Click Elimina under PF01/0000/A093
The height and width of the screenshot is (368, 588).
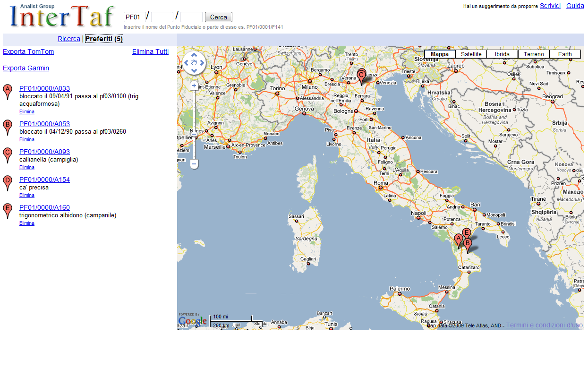click(27, 168)
